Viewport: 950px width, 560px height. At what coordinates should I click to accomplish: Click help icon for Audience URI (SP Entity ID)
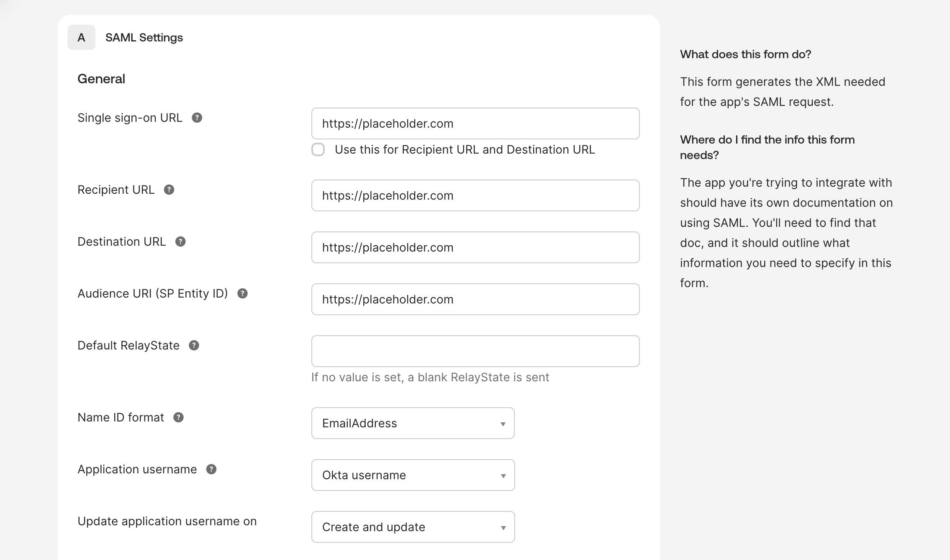[243, 294]
